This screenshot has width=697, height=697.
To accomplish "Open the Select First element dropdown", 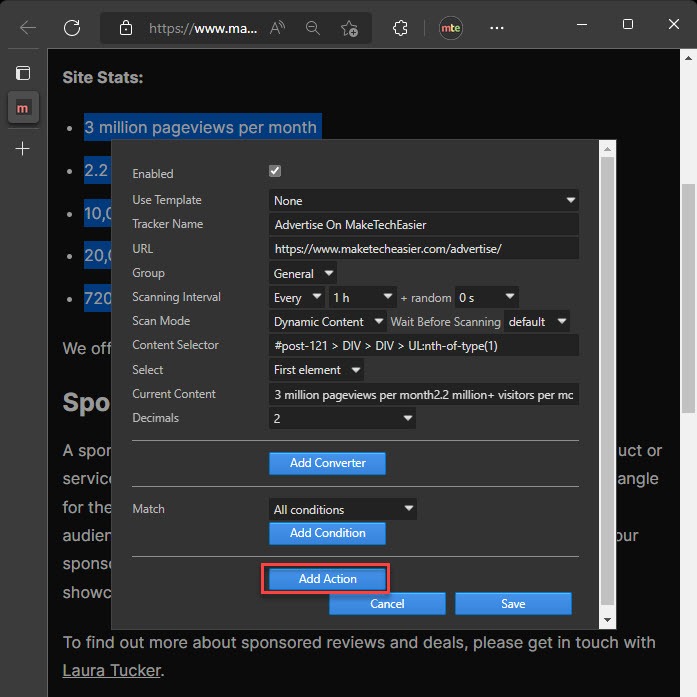I will [x=316, y=369].
